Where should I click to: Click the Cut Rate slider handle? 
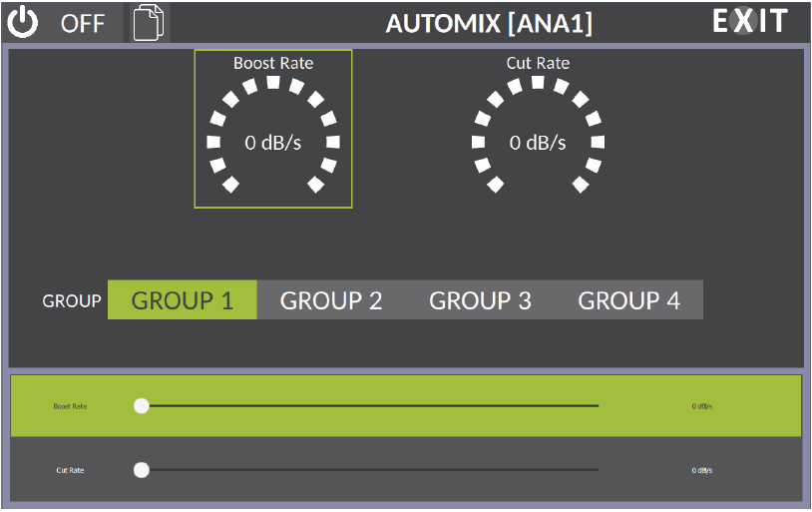142,470
